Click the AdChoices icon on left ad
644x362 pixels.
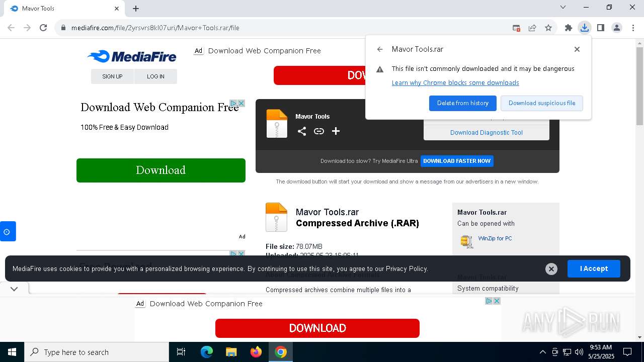coord(233,103)
